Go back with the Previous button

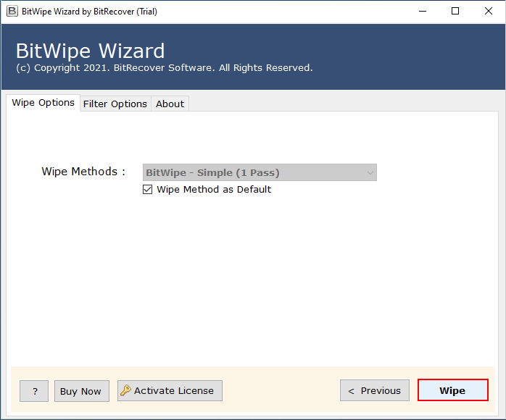[x=375, y=390]
